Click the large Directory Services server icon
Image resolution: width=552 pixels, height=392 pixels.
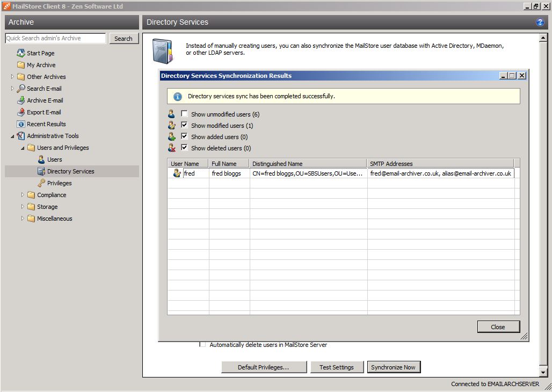(x=162, y=52)
